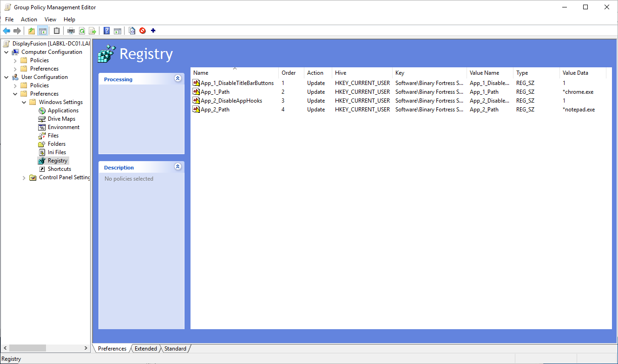
Task: Sort by the Hive column header
Action: click(x=362, y=73)
